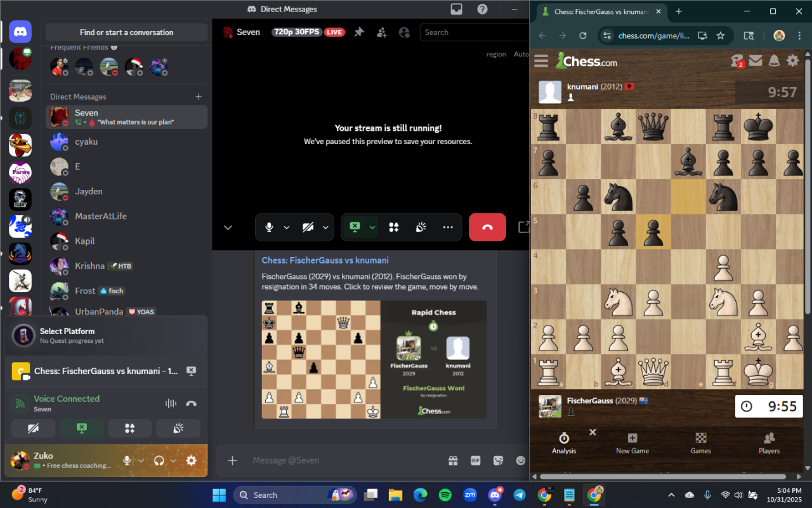Open more options ellipsis in call controls
This screenshot has width=812, height=508.
pyautogui.click(x=448, y=227)
